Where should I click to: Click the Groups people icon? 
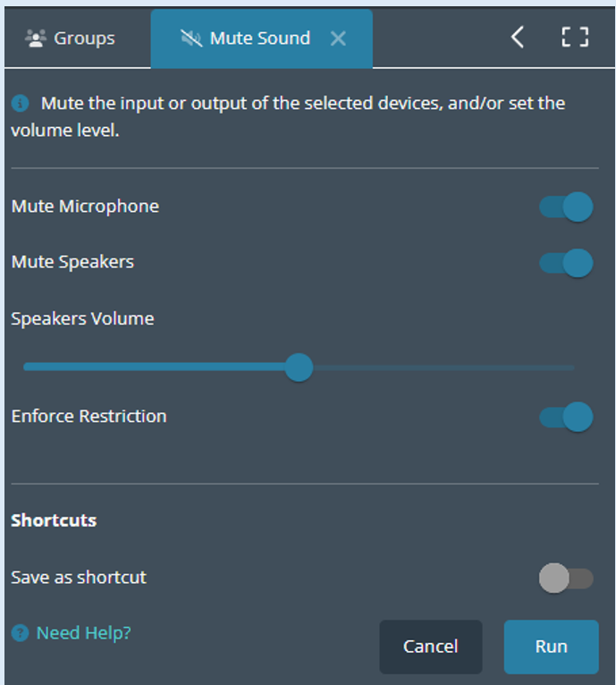coord(36,38)
